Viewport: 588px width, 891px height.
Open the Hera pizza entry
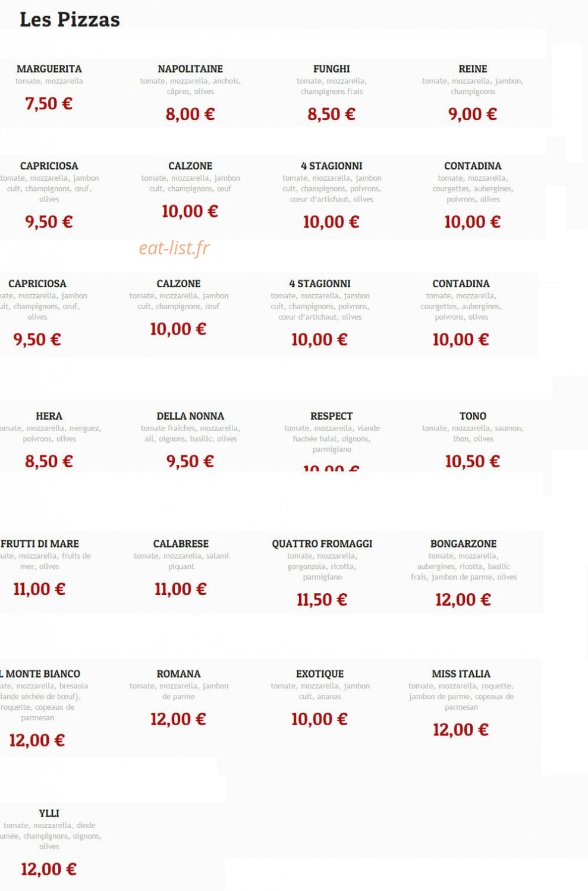click(49, 416)
